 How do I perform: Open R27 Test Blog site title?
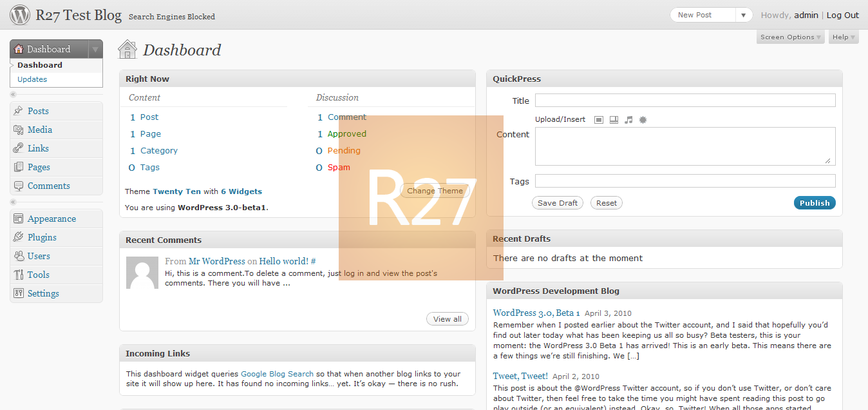tap(79, 15)
